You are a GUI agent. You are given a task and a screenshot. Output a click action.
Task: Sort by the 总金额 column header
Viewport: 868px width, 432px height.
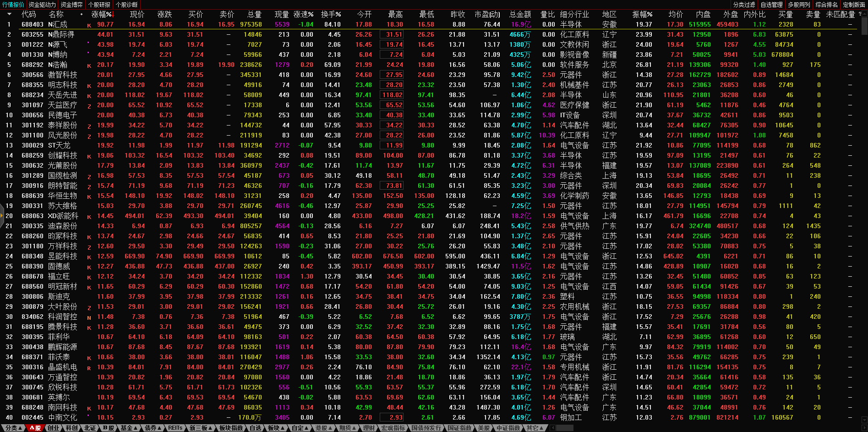[520, 14]
